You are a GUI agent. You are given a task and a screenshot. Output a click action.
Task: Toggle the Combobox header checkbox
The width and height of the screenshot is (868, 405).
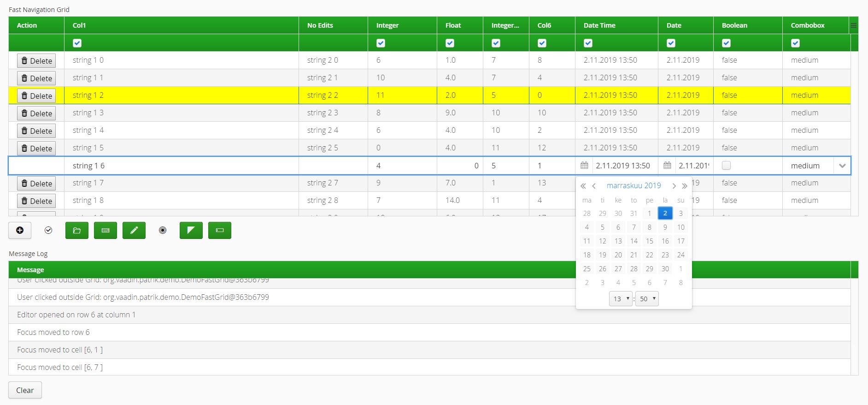pos(795,43)
